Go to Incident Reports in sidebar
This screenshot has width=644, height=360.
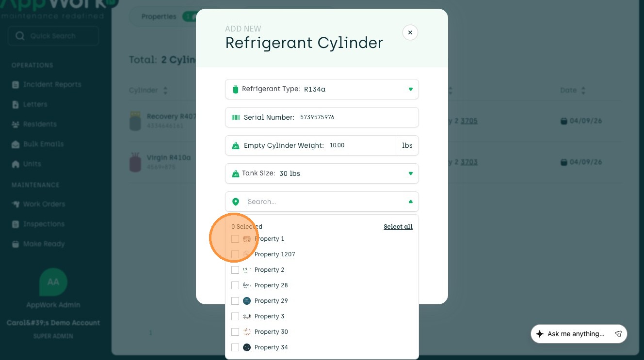tap(52, 84)
